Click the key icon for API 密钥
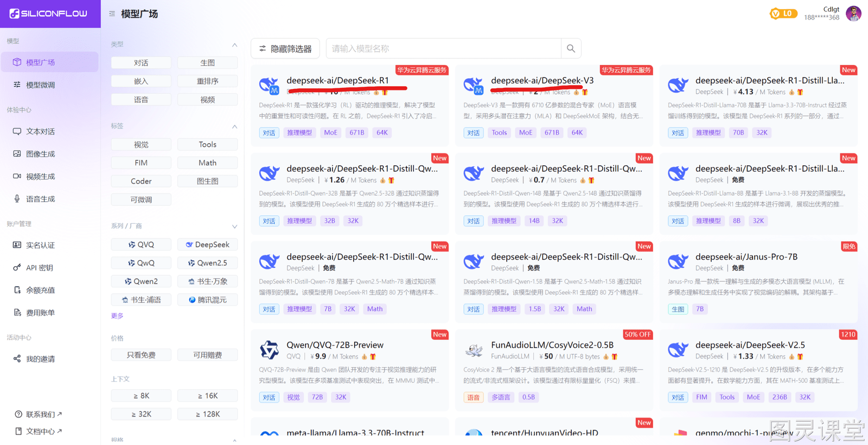The width and height of the screenshot is (868, 445). click(17, 267)
